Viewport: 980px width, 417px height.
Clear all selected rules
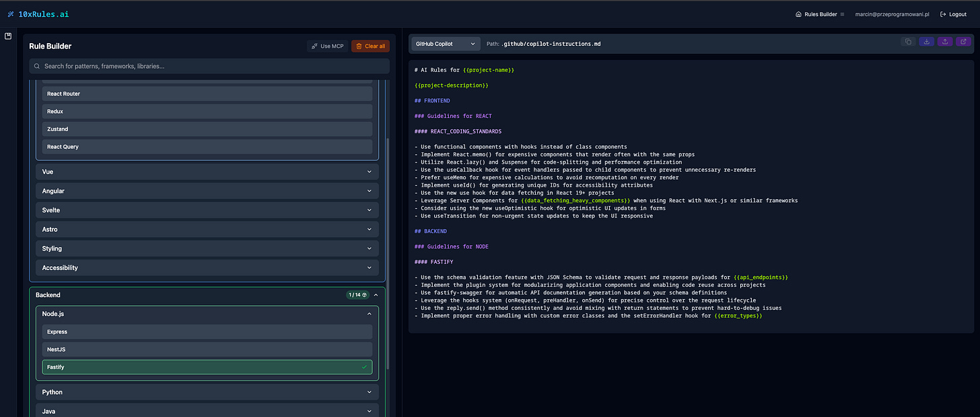pyautogui.click(x=370, y=46)
